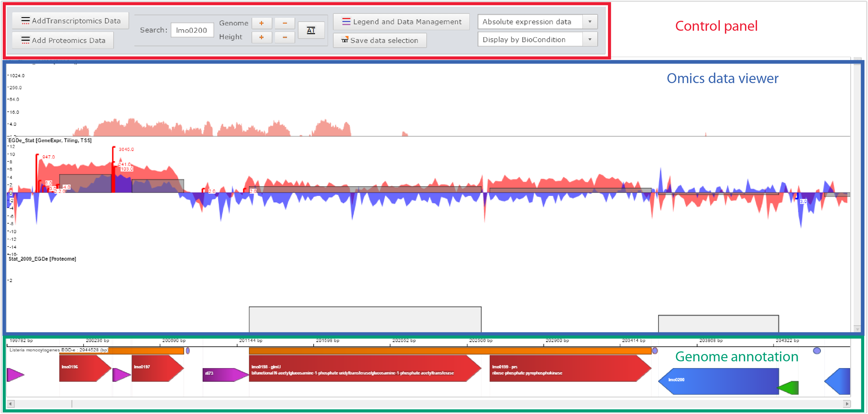The image size is (868, 414).
Task: Click proteome bar under lmo0198
Action: 365,319
